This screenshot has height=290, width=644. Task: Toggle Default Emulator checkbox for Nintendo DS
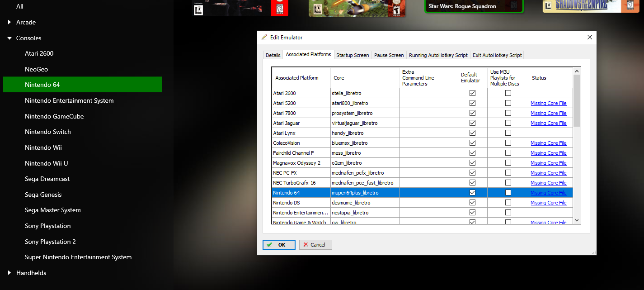(472, 203)
